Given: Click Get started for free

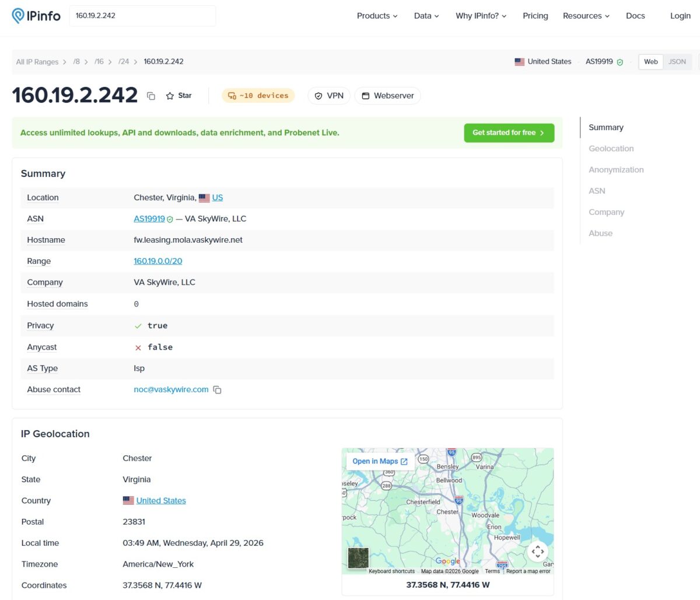Looking at the screenshot, I should coord(509,133).
